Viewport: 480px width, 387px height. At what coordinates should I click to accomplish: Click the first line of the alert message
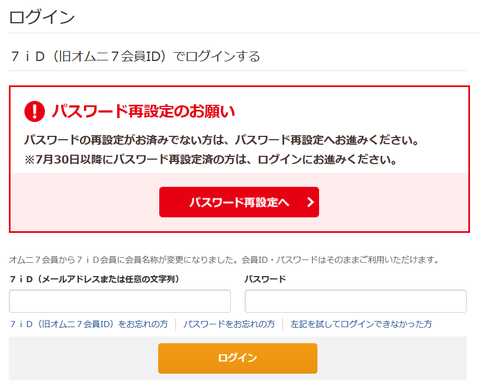(222, 140)
